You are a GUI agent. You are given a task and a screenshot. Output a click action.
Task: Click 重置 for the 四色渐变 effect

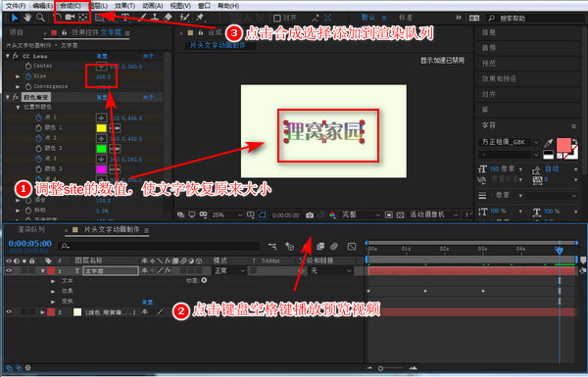[102, 98]
